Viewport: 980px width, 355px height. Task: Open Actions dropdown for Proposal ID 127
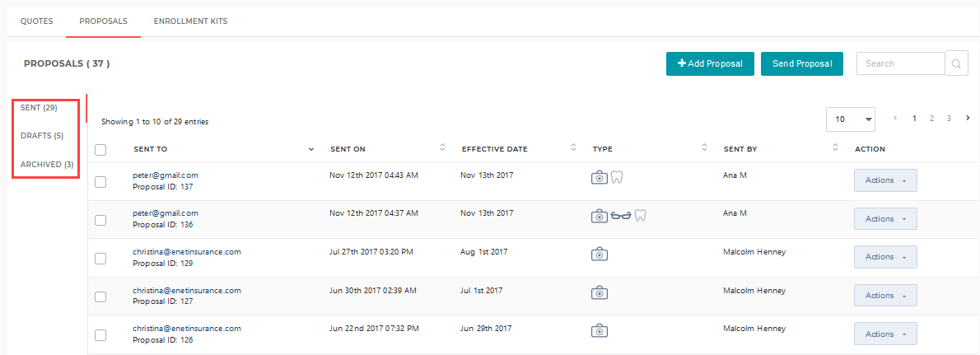(x=885, y=296)
